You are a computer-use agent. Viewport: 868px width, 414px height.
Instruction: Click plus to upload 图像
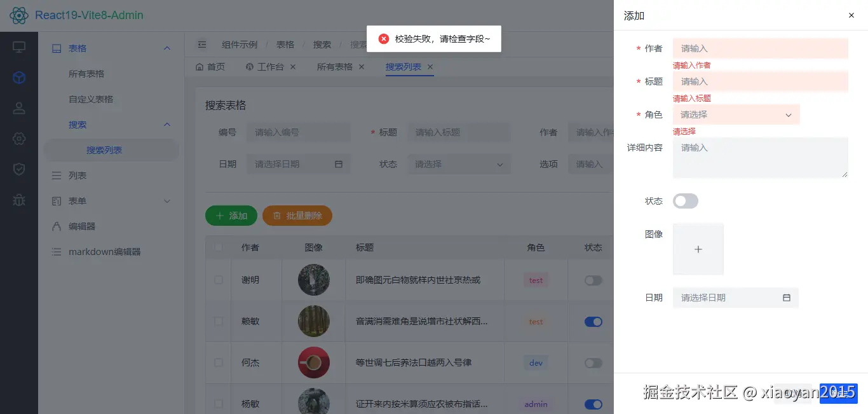coord(698,249)
